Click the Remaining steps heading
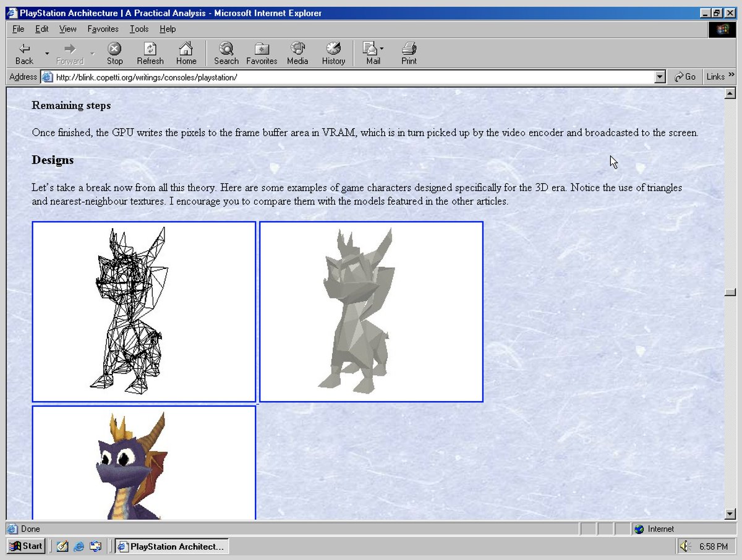The image size is (742, 560). tap(71, 106)
